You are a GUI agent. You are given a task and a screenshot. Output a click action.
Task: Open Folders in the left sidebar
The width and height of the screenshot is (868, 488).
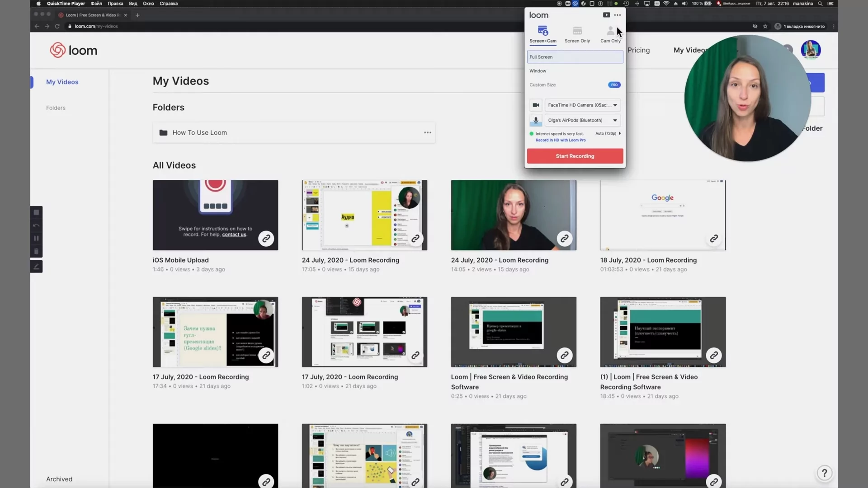pos(56,108)
